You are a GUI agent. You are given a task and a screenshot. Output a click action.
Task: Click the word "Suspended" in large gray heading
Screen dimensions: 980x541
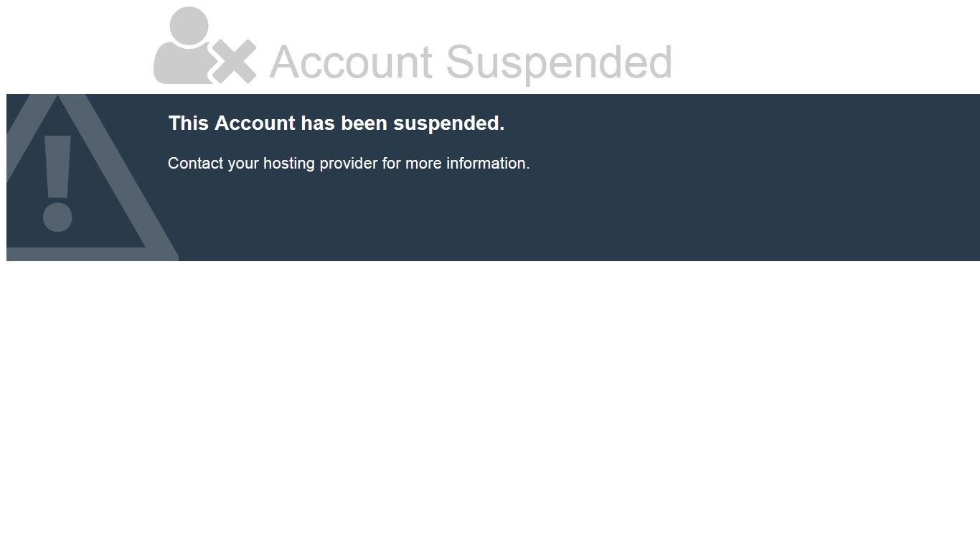tap(559, 62)
